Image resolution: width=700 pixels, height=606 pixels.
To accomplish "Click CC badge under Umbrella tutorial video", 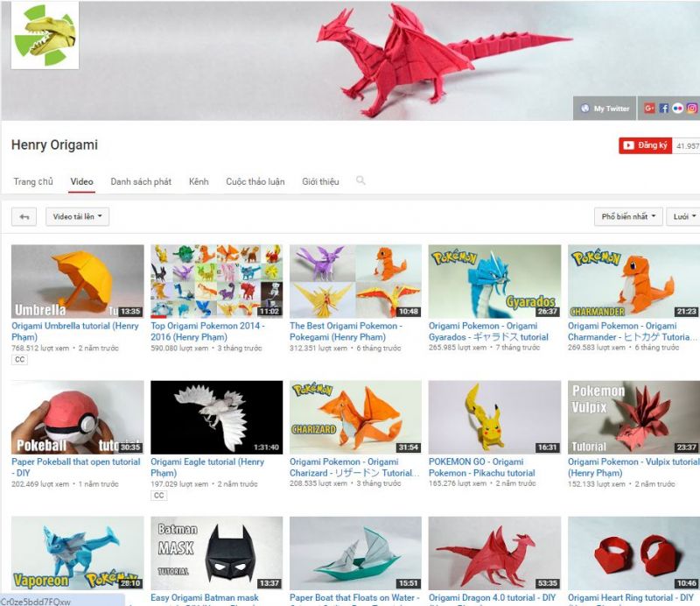I will [19, 360].
